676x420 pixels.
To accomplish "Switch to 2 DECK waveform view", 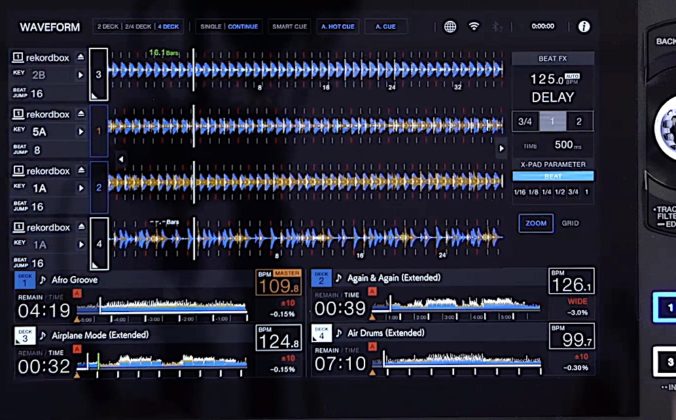I will [x=106, y=26].
